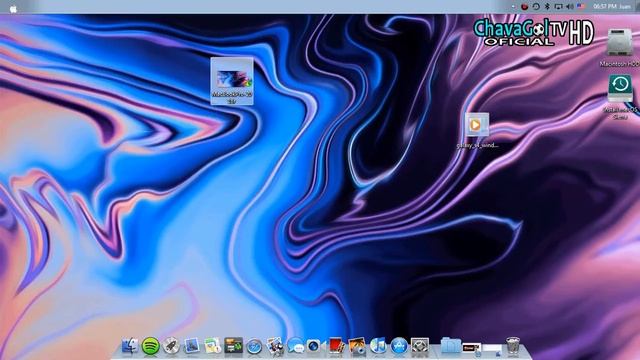Open the Messages chat bubbles icon
The width and height of the screenshot is (640, 360).
point(295,346)
